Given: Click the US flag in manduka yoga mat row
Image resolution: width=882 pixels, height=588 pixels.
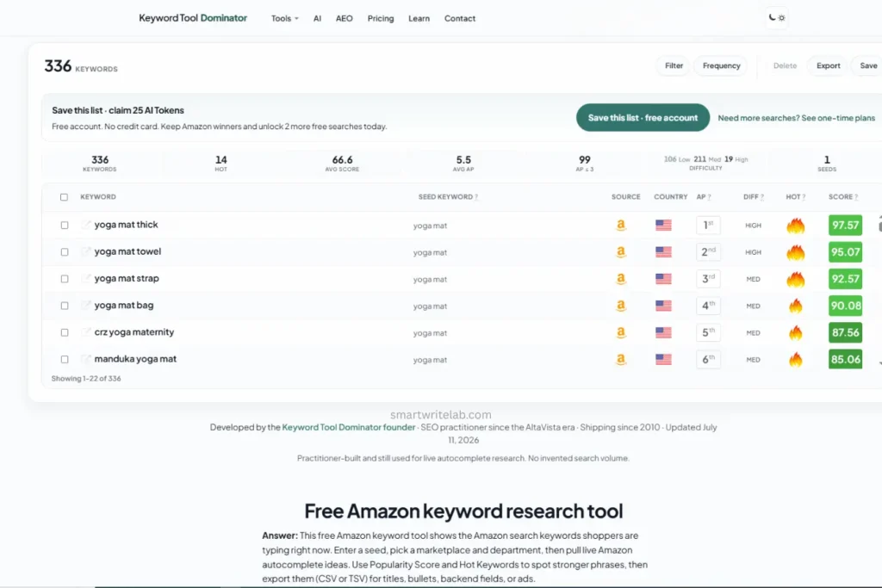Looking at the screenshot, I should (664, 360).
